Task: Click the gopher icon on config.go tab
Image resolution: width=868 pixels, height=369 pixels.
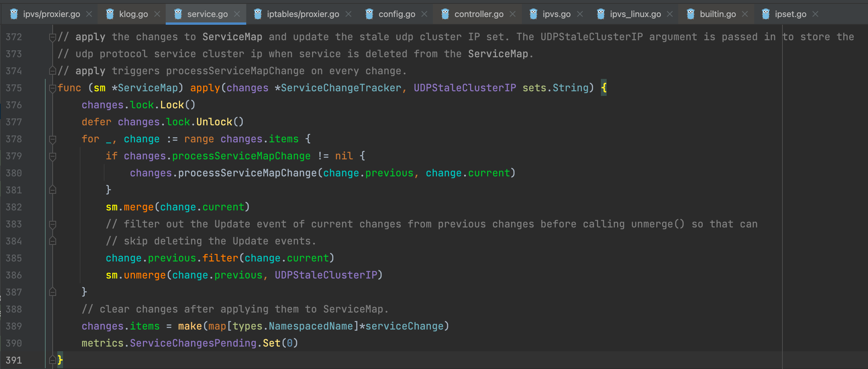Action: 369,14
